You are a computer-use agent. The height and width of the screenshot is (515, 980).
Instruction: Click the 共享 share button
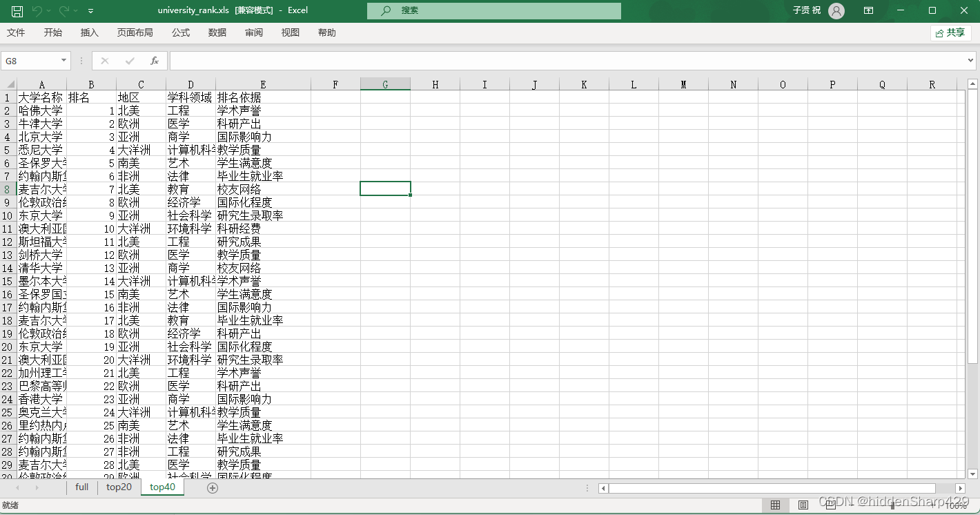(x=951, y=32)
